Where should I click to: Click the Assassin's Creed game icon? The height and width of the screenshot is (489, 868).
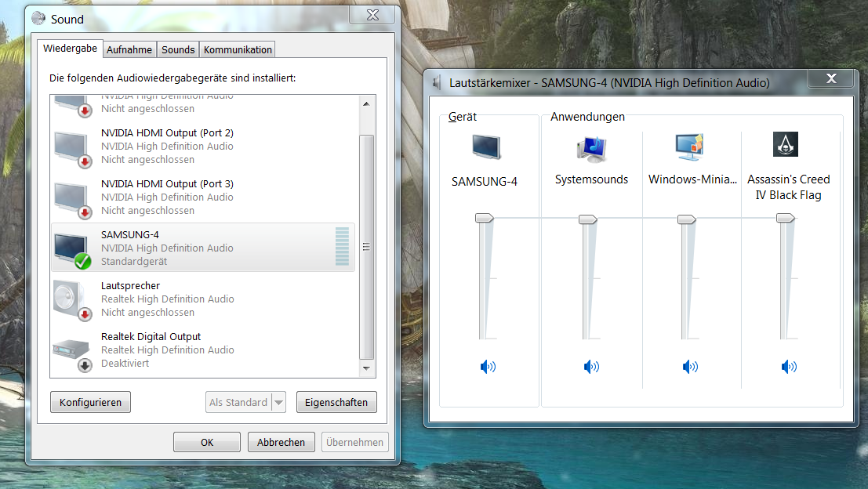point(786,144)
